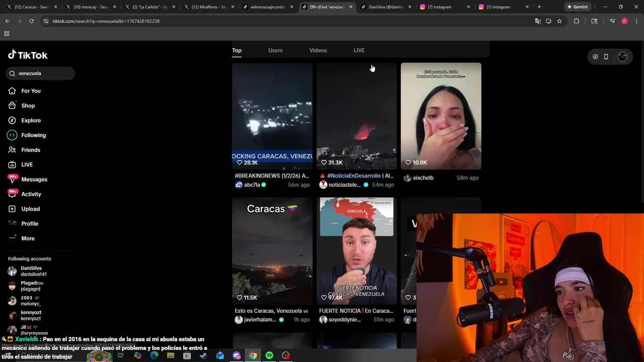Open the javierhalam account link
This screenshot has height=362, width=644.
(259, 320)
